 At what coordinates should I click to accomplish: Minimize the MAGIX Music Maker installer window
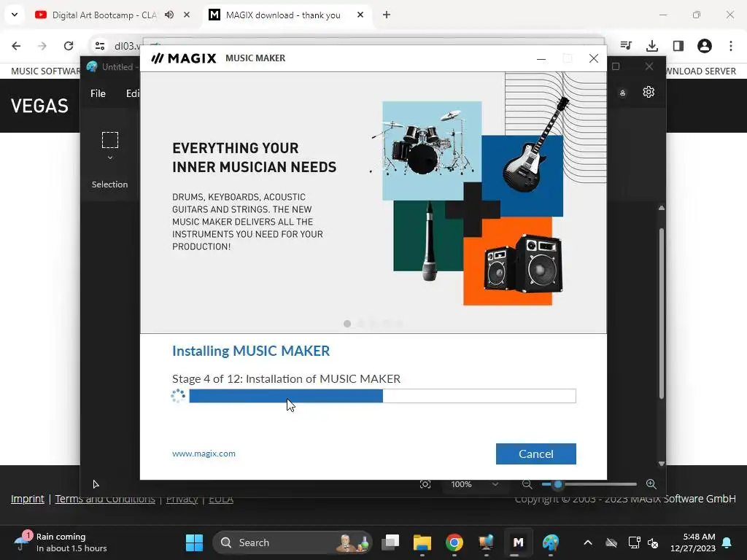(x=541, y=58)
